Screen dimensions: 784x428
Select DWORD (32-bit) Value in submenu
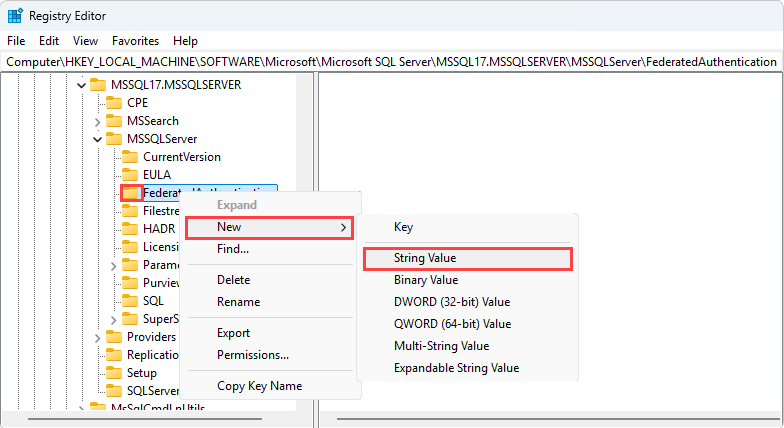point(452,302)
